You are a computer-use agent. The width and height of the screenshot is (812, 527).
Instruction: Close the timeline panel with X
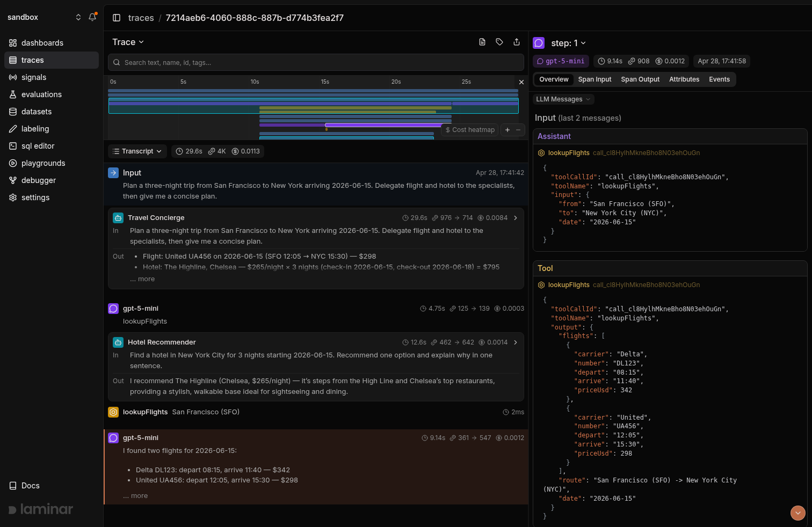click(x=521, y=82)
